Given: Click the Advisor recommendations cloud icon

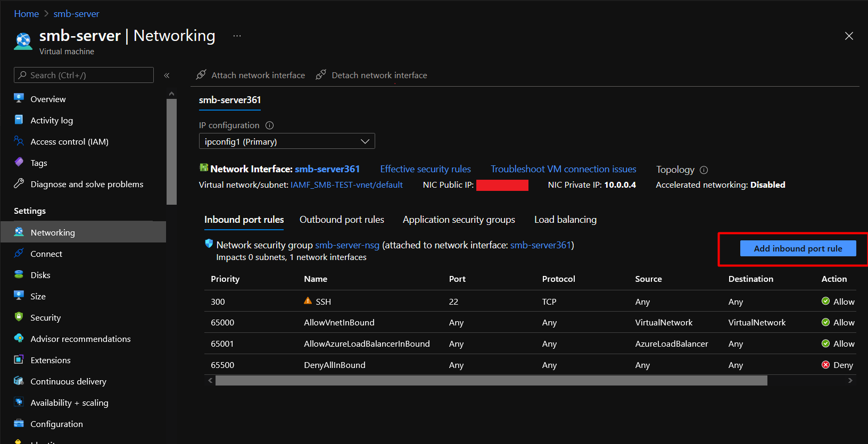Looking at the screenshot, I should coord(19,338).
